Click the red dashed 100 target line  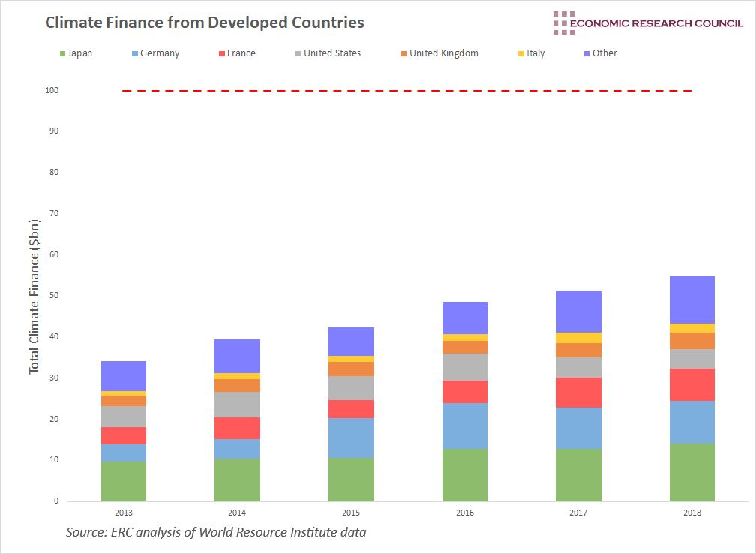[405, 90]
